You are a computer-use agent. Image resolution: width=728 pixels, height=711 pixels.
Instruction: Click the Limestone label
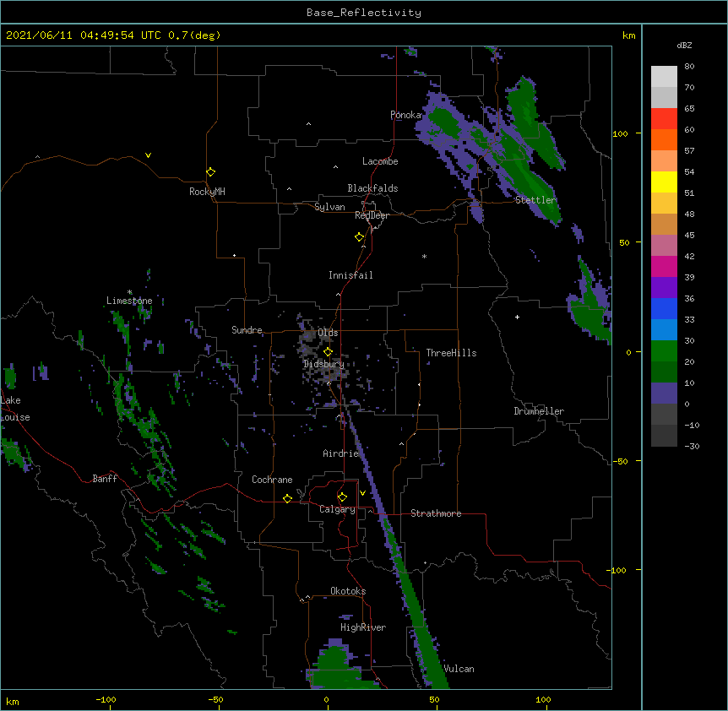coord(129,301)
